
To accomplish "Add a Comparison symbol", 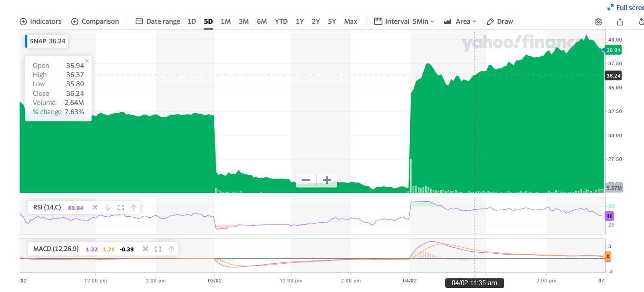I will tap(95, 21).
